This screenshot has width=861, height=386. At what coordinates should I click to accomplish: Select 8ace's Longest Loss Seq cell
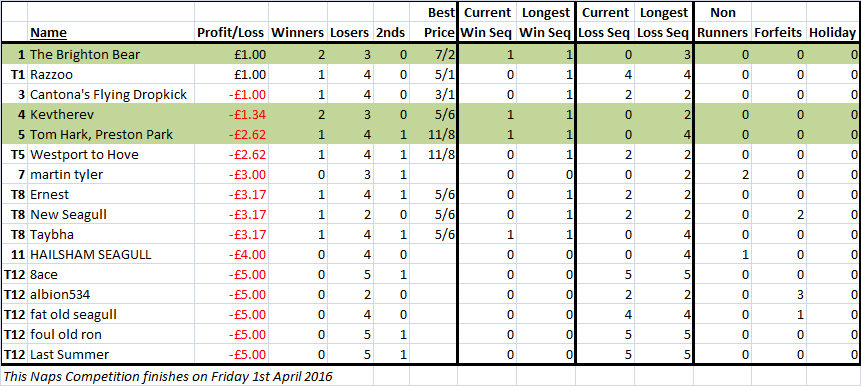(663, 275)
